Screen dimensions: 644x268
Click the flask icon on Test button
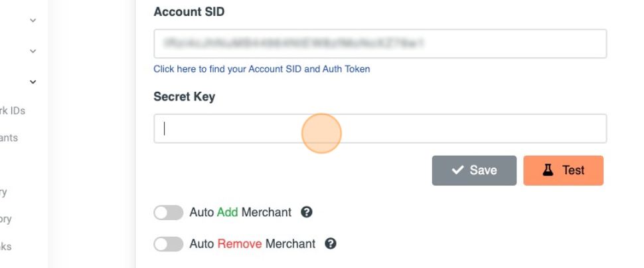point(548,170)
